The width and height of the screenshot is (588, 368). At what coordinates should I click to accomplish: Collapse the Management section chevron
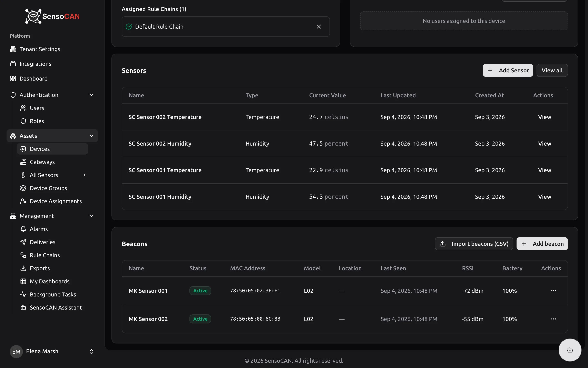tap(91, 216)
